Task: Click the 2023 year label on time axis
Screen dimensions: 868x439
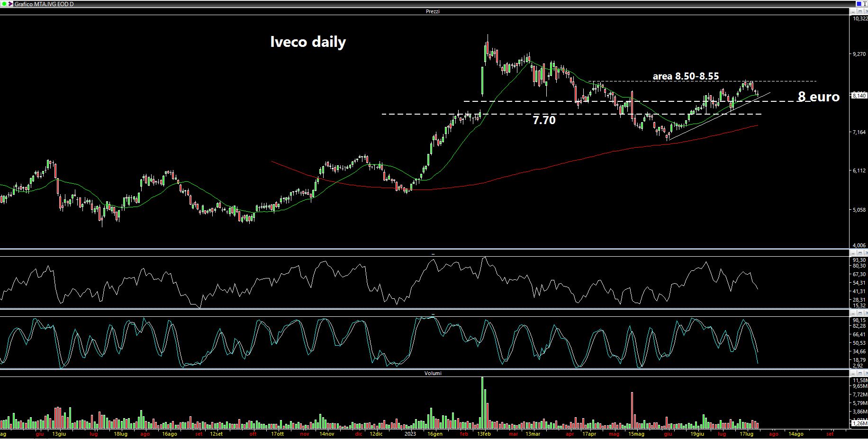Action: pos(410,434)
